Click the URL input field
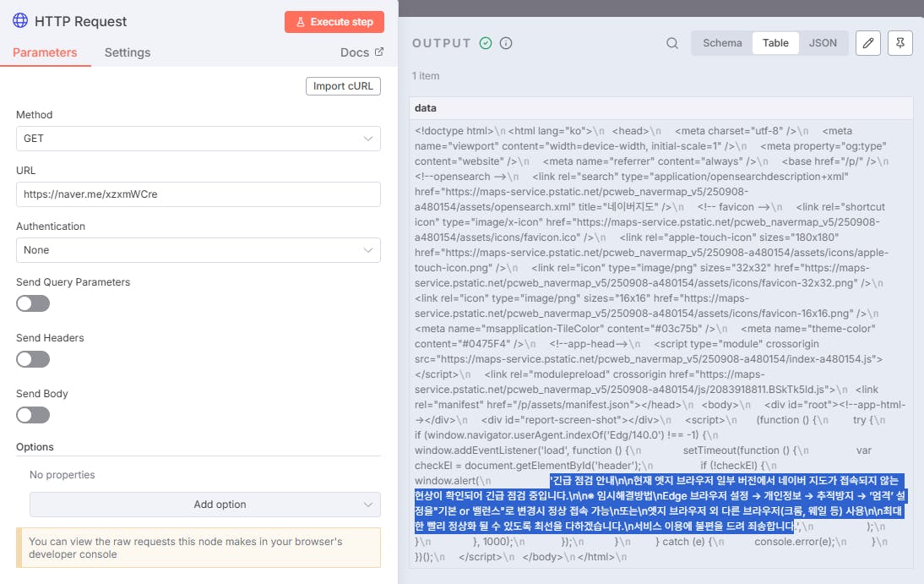The width and height of the screenshot is (924, 584). click(198, 194)
